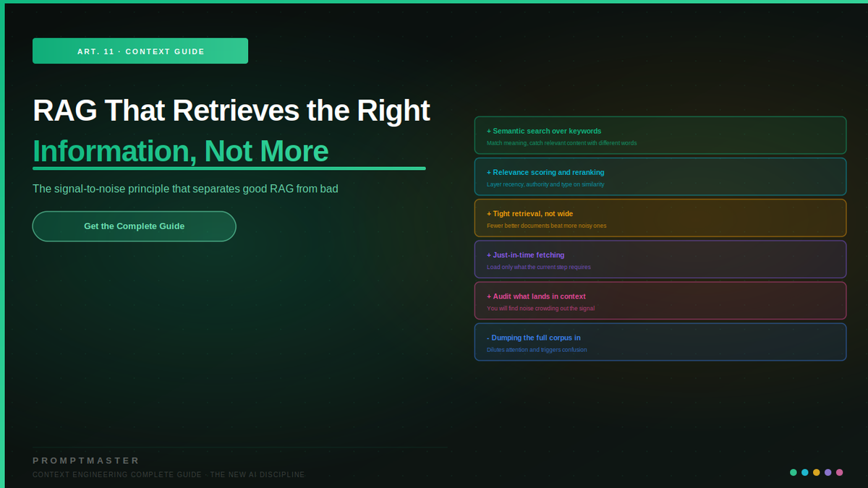Open the Audit what lands in context card
Image resolution: width=868 pixels, height=488 pixels.
660,300
